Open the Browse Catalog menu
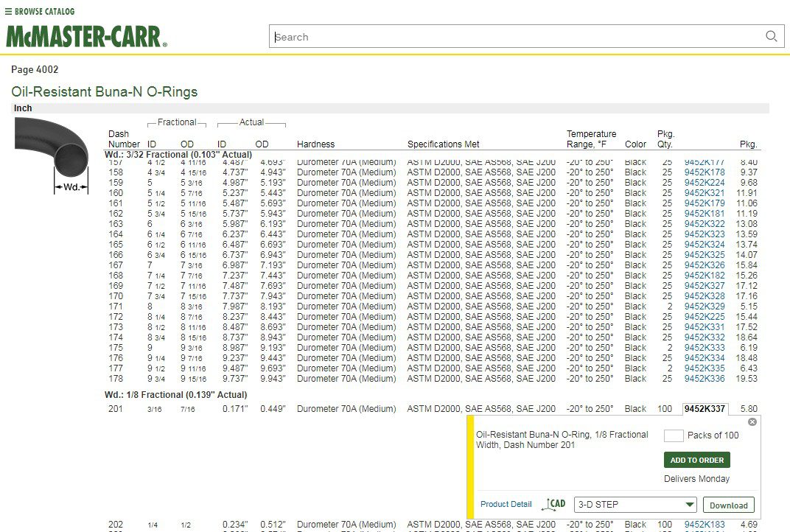The image size is (790, 532). click(40, 11)
